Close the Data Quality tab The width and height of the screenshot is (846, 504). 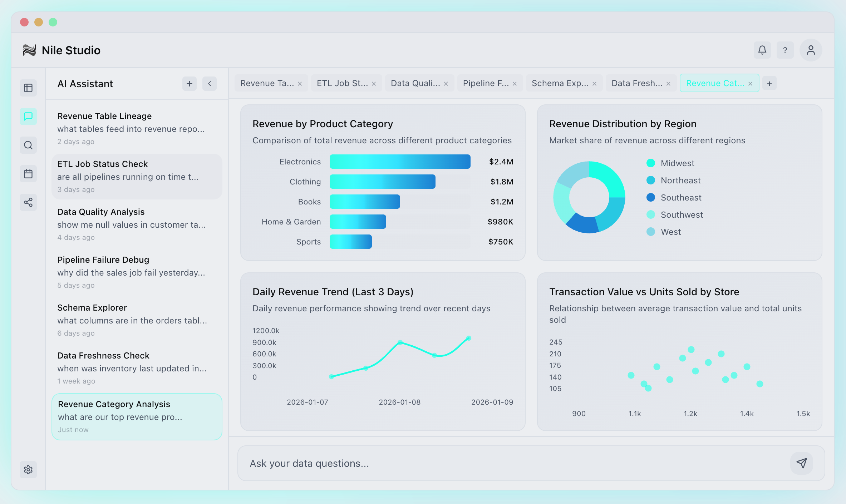(x=446, y=83)
